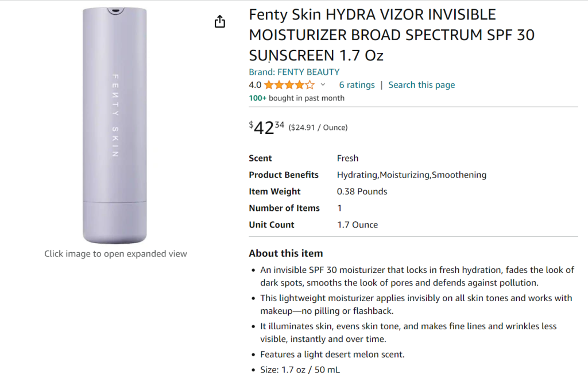Expand details under About this item
The image size is (588, 377).
pos(285,253)
